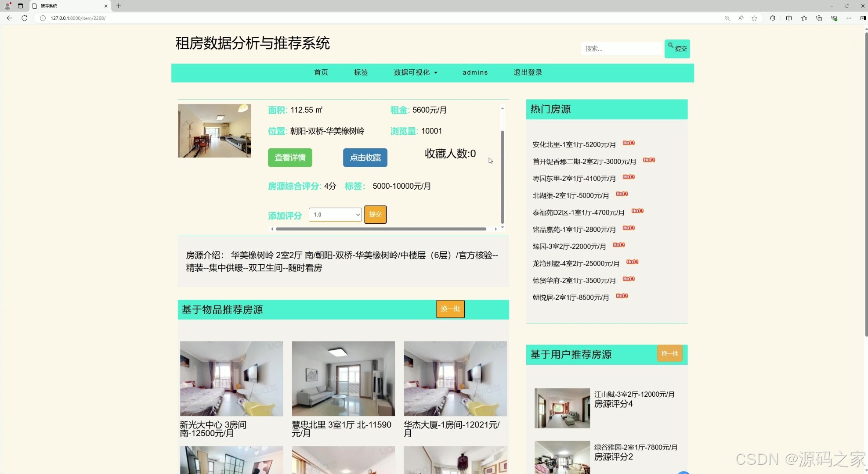Viewport: 868px width, 474px height.
Task: Click the browser back arrow
Action: (x=9, y=18)
